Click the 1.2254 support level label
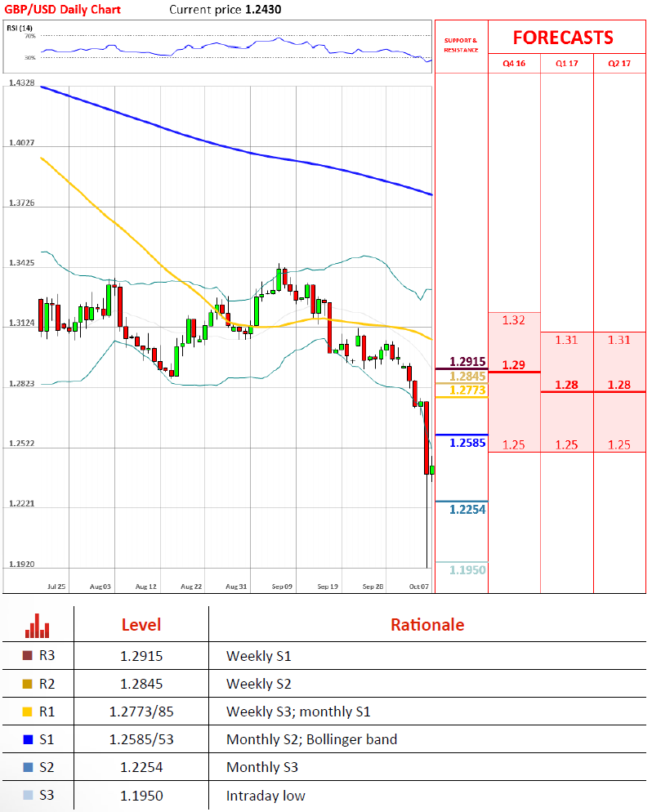Image resolution: width=652 pixels, height=812 pixels. coord(467,510)
